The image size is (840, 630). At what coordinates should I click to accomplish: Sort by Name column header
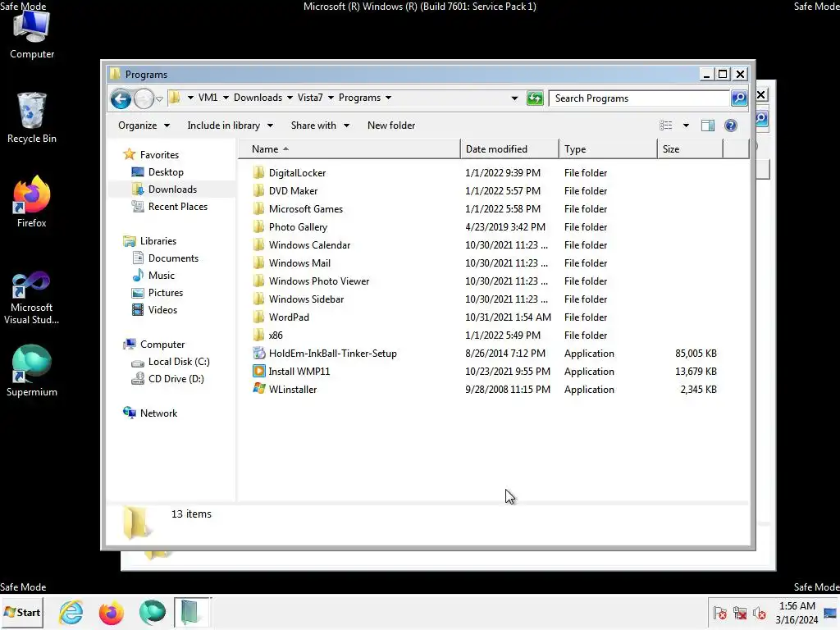349,149
